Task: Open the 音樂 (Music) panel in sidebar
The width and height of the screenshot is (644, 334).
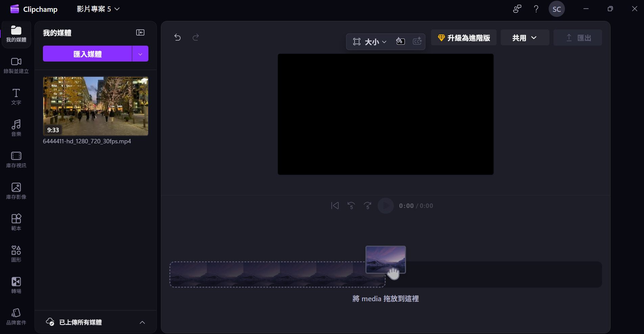Action: (16, 127)
